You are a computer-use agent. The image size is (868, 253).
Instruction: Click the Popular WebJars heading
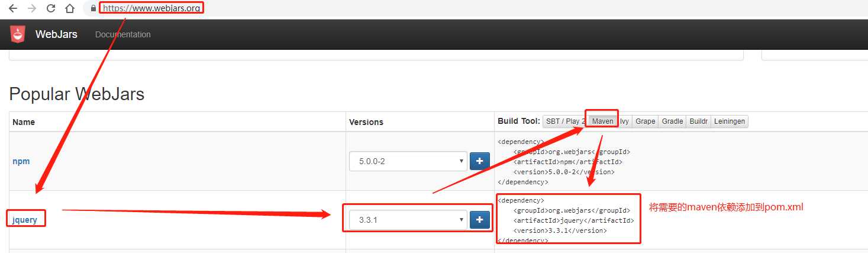(77, 94)
